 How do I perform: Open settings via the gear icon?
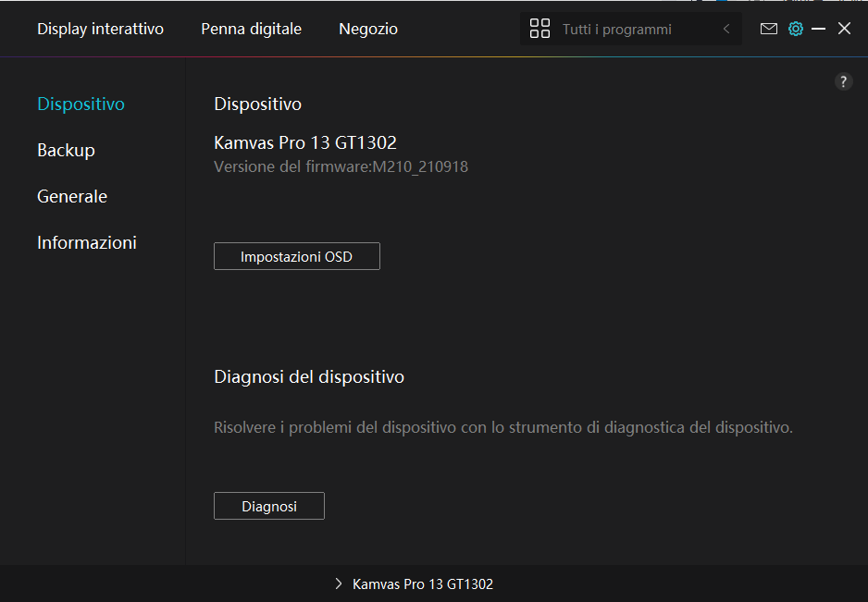click(x=795, y=29)
